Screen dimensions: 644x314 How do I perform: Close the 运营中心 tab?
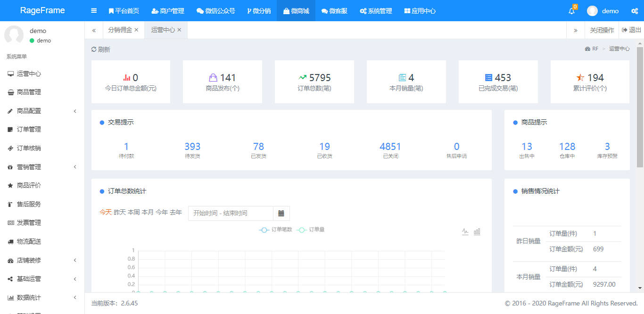[x=179, y=30]
